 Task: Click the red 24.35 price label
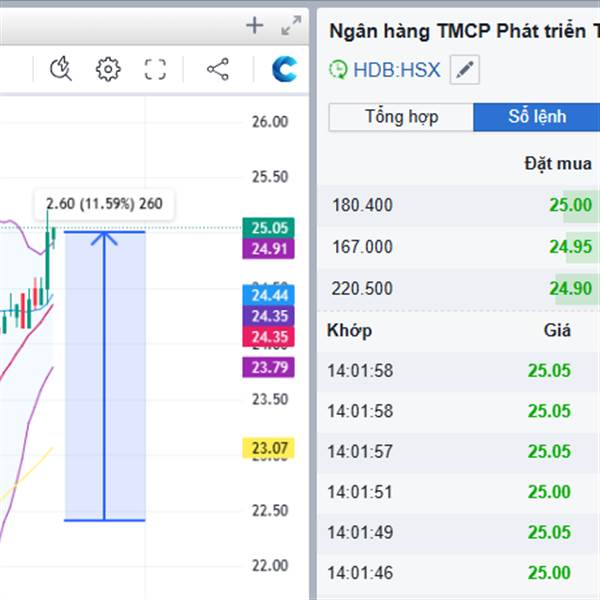(x=269, y=337)
